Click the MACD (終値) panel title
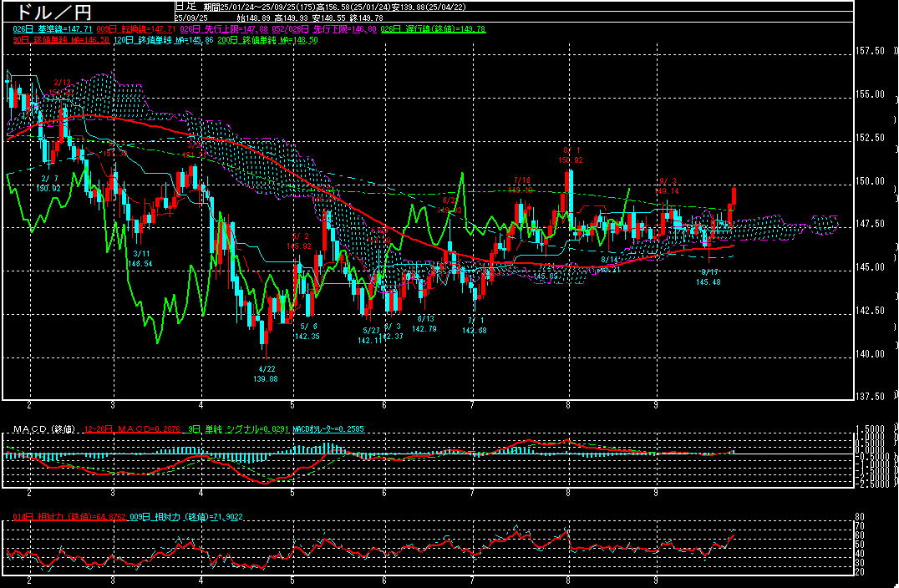The width and height of the screenshot is (899, 588). coord(42,429)
